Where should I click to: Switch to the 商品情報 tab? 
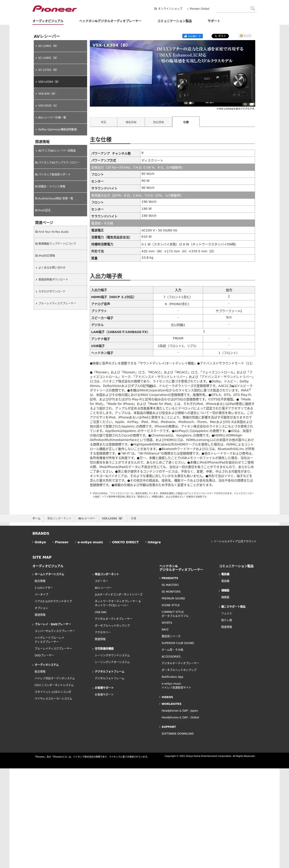tap(158, 122)
